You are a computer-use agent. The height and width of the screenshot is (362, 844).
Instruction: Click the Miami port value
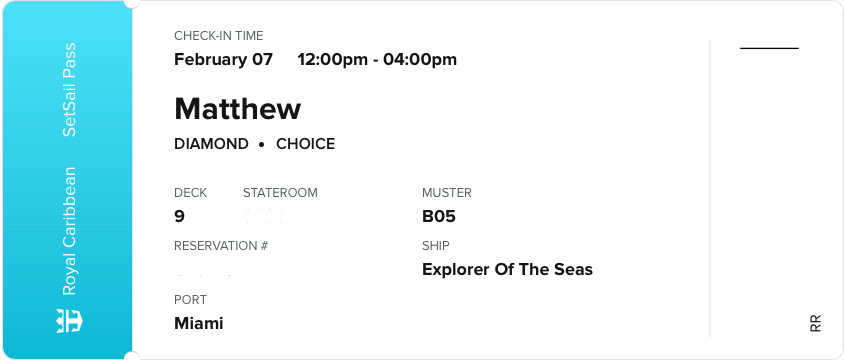(199, 323)
